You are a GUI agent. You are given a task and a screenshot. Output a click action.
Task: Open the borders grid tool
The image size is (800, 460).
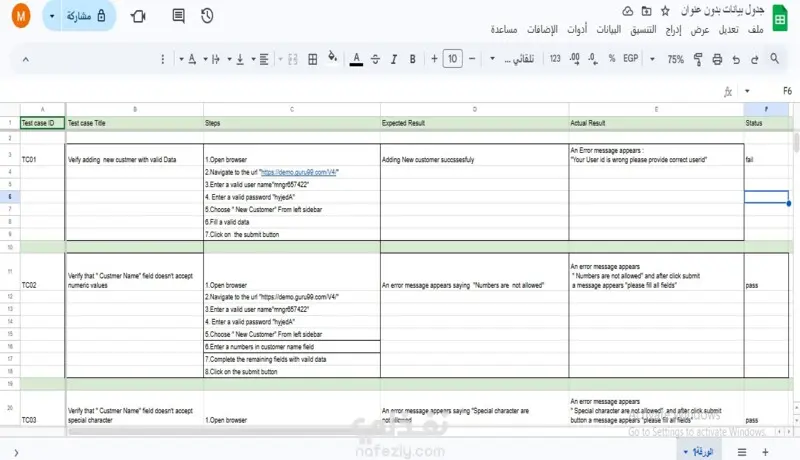coord(313,59)
